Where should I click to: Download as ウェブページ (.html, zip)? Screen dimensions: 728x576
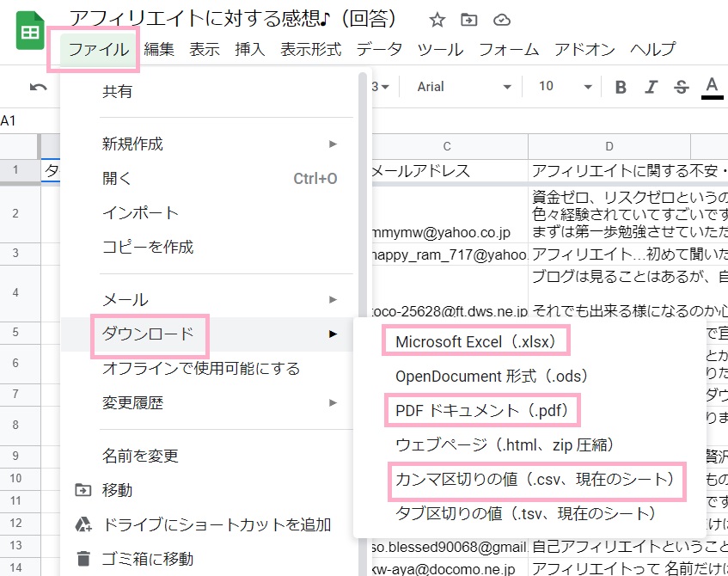pos(529,445)
